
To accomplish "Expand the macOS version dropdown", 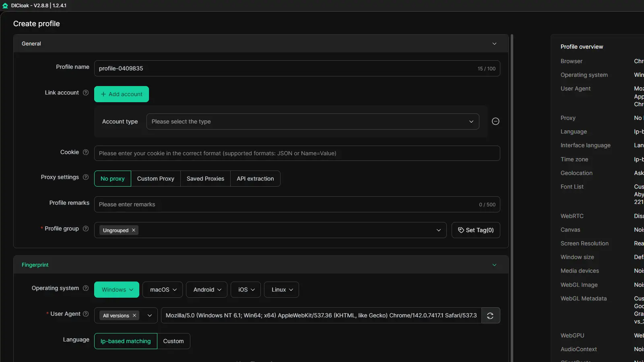I will [163, 290].
